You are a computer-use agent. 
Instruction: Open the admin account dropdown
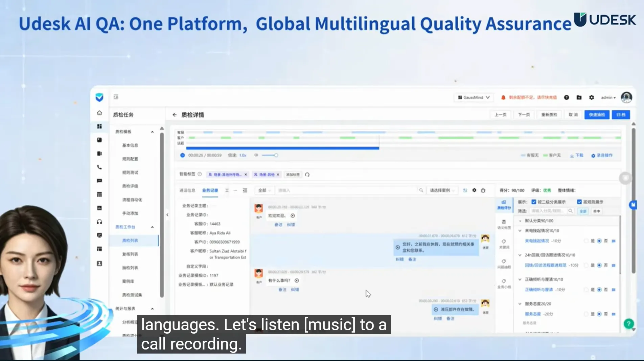(608, 97)
